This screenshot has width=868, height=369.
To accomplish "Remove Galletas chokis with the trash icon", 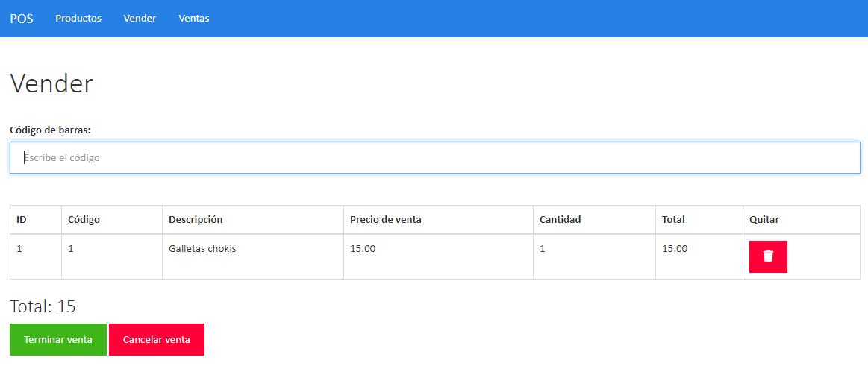I will point(768,256).
